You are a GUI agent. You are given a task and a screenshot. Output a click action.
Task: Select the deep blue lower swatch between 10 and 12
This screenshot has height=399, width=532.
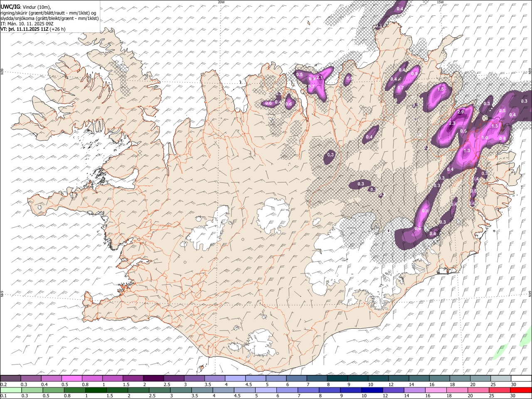[372, 390]
